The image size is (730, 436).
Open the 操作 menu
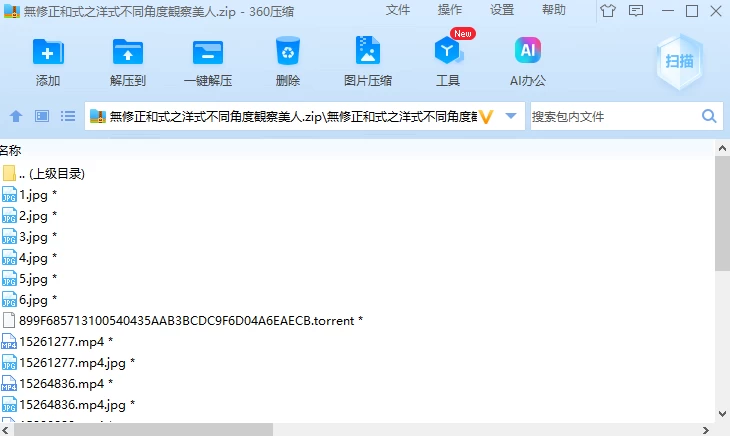(450, 10)
